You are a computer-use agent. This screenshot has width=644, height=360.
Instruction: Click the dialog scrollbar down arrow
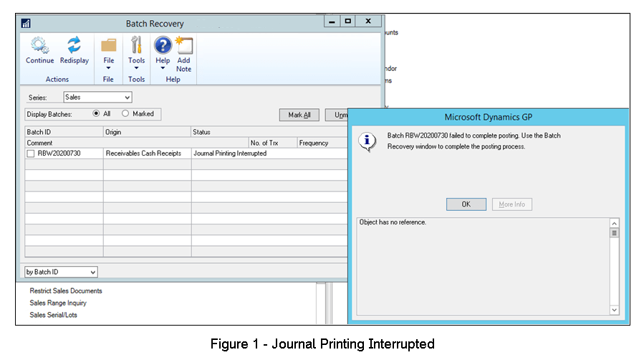click(x=615, y=310)
